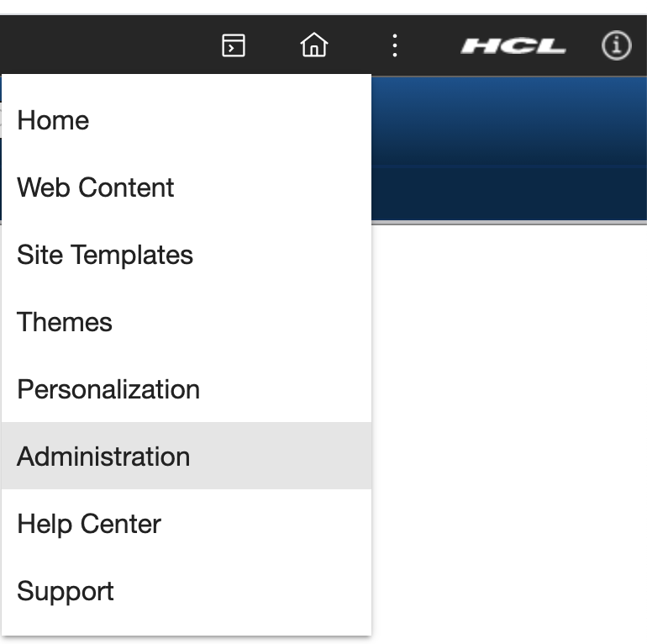Screen dimensions: 647x644
Task: Click the Home house icon in top bar
Action: (x=314, y=45)
